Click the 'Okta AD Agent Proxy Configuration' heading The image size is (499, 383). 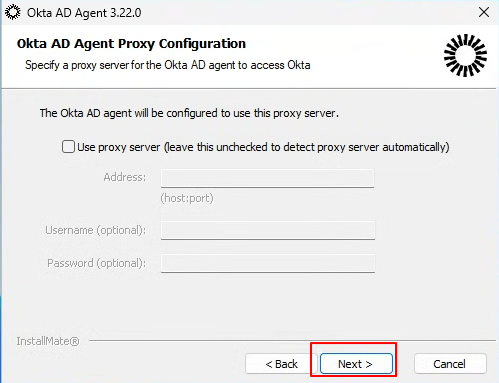131,44
